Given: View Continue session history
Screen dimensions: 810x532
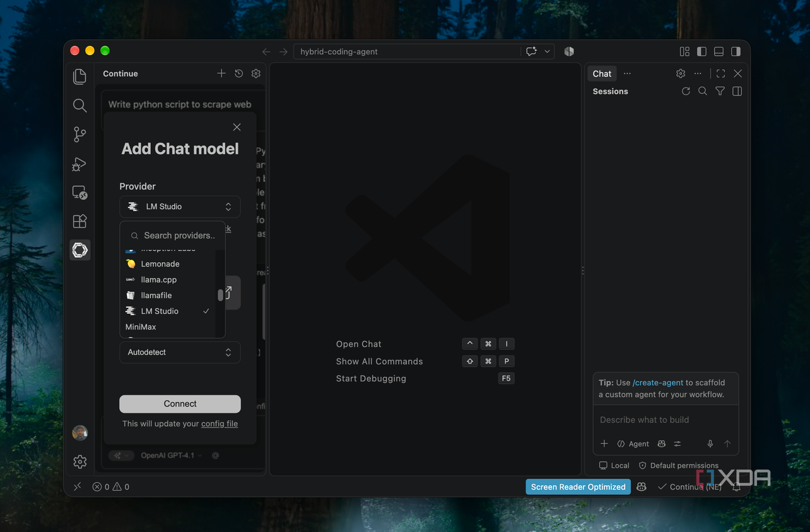Looking at the screenshot, I should 238,74.
